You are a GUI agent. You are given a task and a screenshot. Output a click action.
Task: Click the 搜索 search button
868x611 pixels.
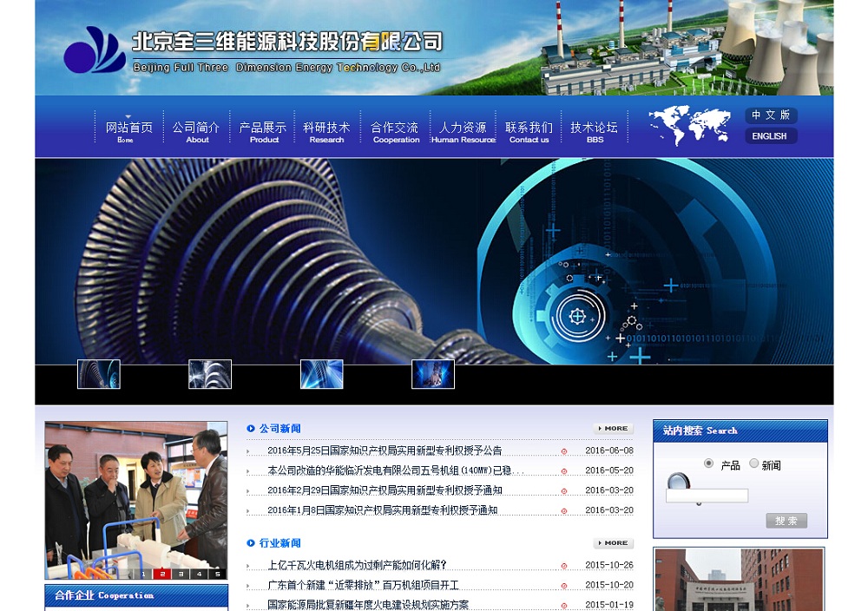(x=786, y=521)
